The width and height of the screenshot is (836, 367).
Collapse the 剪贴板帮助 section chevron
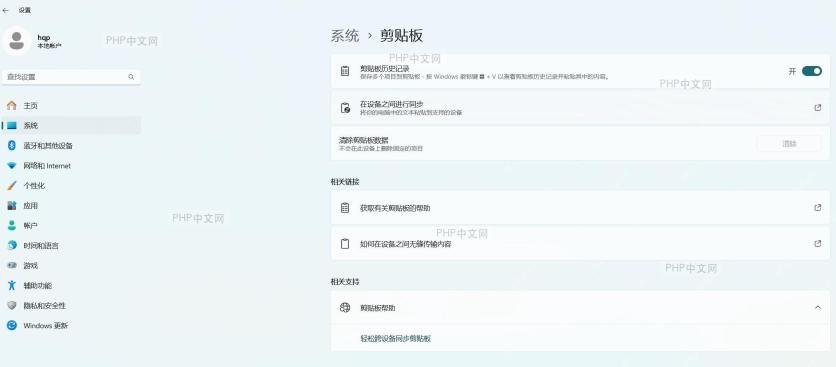(x=817, y=307)
